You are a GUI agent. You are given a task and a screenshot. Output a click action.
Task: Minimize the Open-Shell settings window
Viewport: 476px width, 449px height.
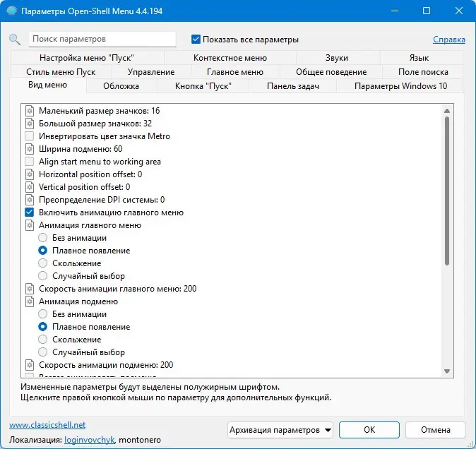click(x=395, y=11)
